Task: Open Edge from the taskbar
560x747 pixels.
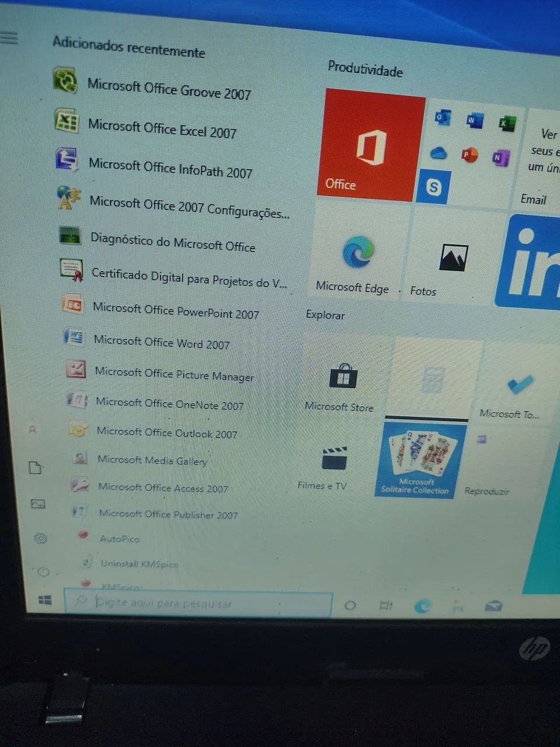Action: coord(422,606)
